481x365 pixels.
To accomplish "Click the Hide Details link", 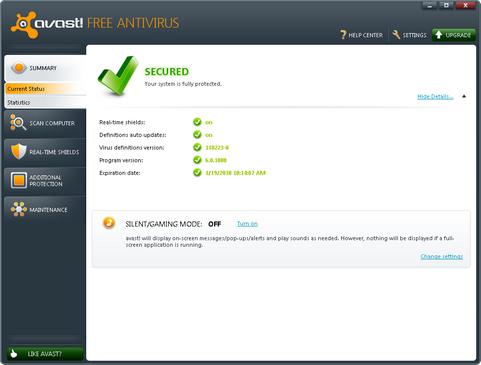I will tap(435, 97).
